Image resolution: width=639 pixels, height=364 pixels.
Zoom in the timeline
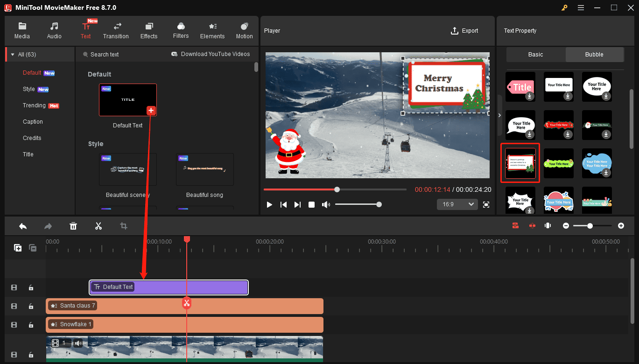point(621,226)
